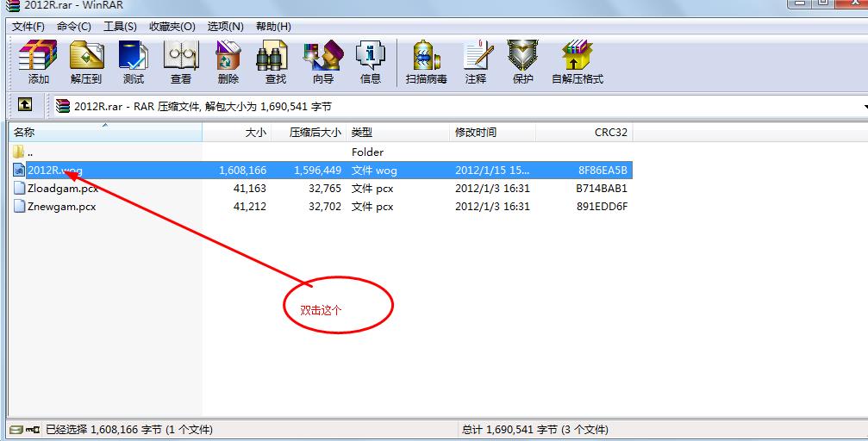The height and width of the screenshot is (441, 868).
Task: Sort by Name (名称) column header
Action: click(105, 133)
